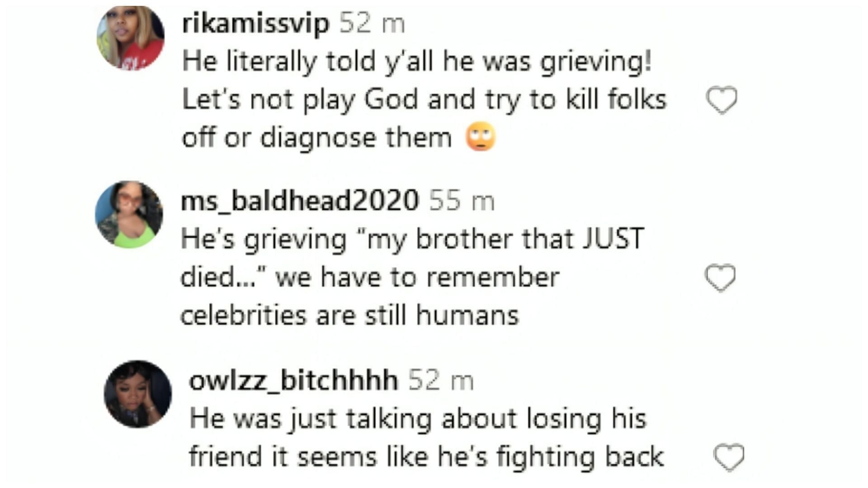
Task: Select the line 'Let's not play God and try to kill folks'
Action: pos(424,99)
